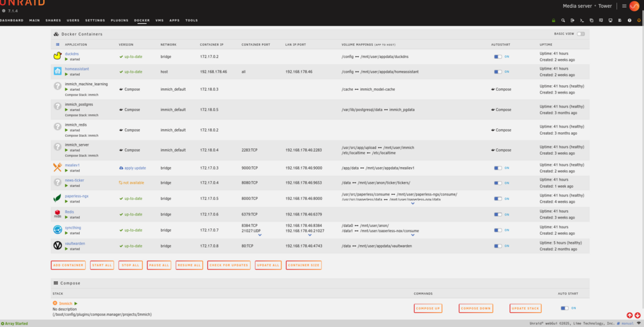Click Check For Updates button
Image resolution: width=644 pixels, height=327 pixels.
[x=229, y=265]
